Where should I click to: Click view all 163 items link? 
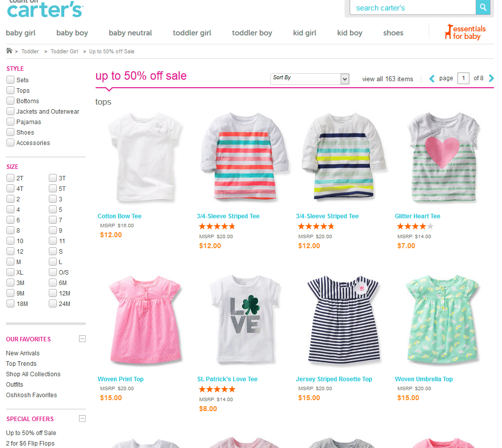[387, 79]
